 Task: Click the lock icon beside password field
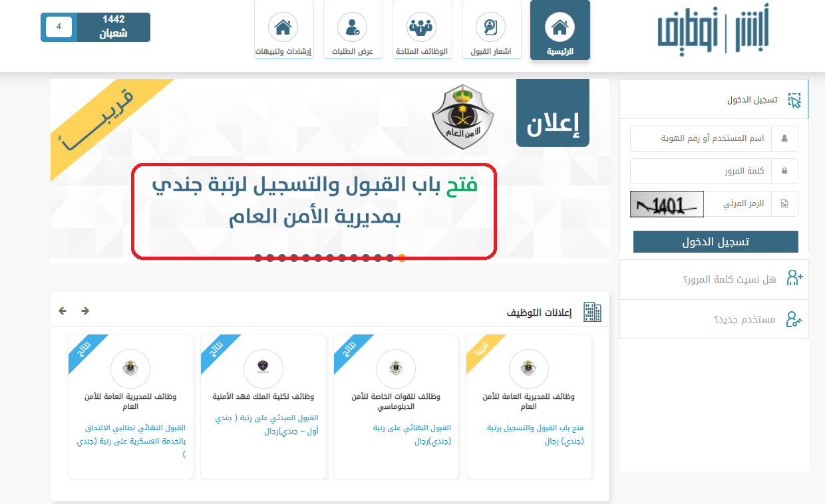785,171
